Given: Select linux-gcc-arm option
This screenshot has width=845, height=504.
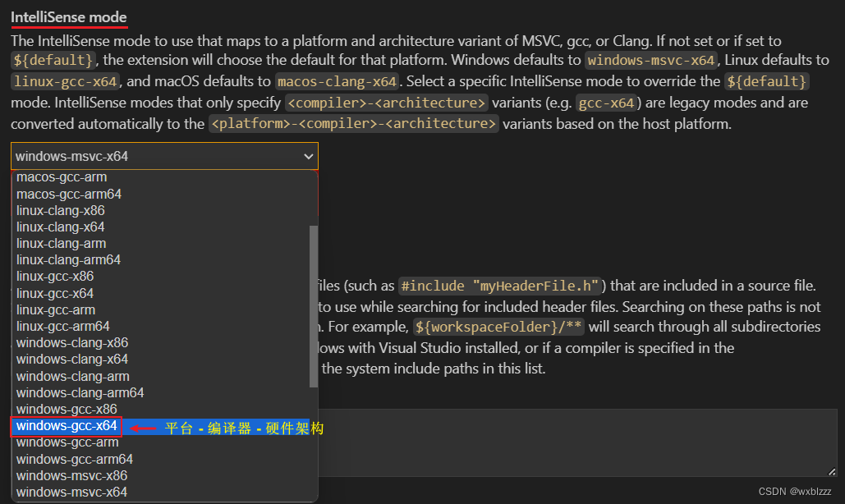Looking at the screenshot, I should 55,309.
